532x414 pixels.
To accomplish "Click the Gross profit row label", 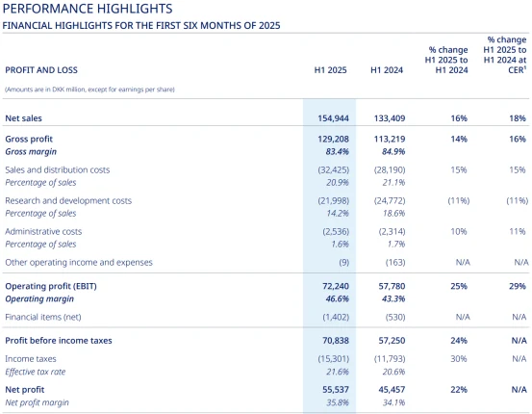I will click(x=29, y=139).
